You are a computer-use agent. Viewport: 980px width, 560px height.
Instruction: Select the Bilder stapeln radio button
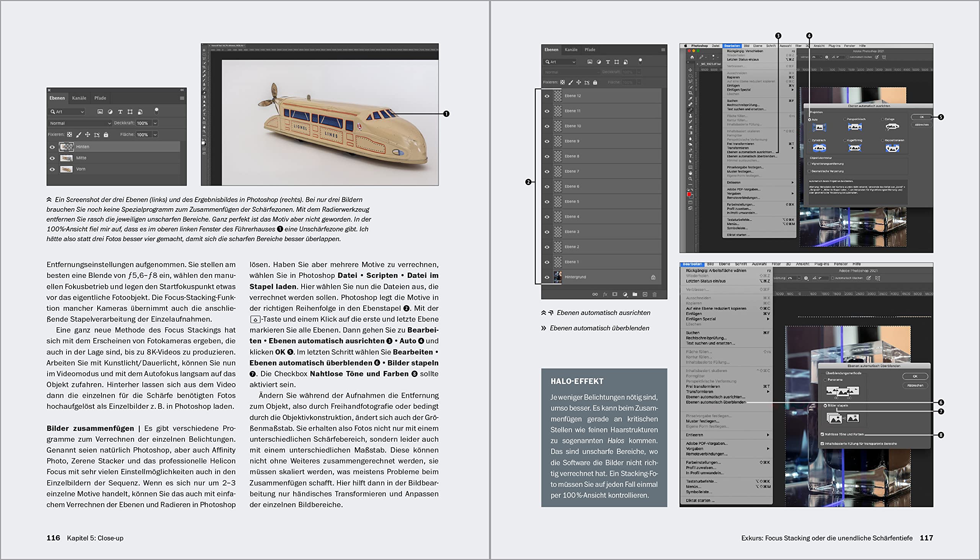pyautogui.click(x=825, y=405)
